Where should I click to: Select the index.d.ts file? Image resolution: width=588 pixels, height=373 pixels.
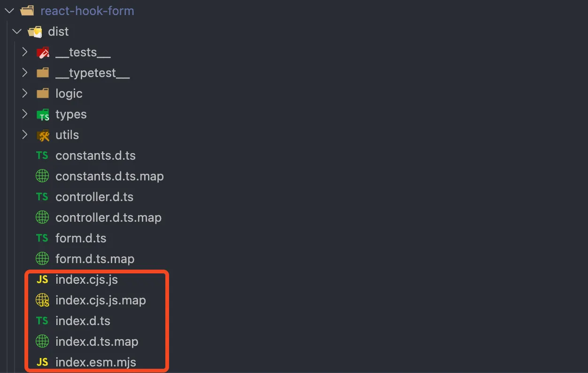pyautogui.click(x=83, y=321)
